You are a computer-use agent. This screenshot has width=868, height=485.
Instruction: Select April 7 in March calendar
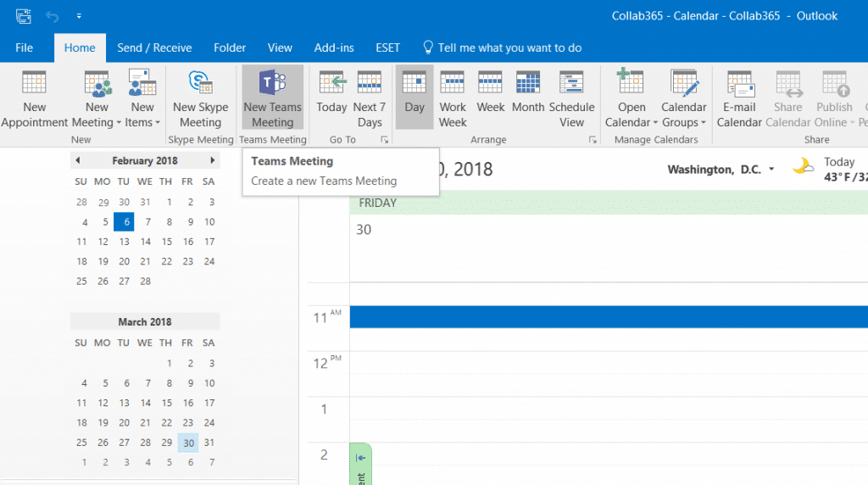212,462
